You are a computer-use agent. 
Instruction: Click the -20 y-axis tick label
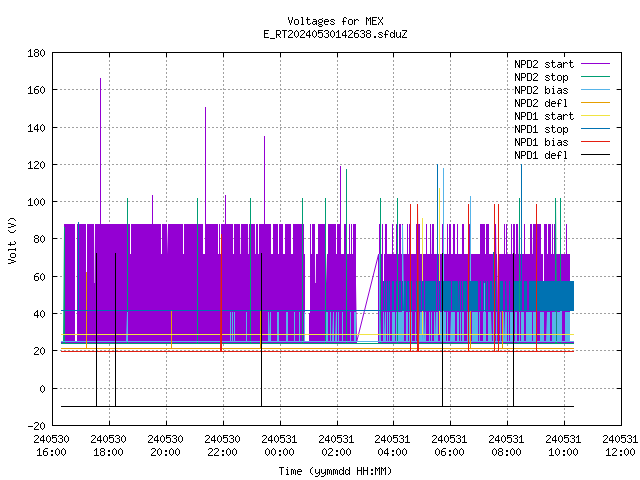point(36,426)
